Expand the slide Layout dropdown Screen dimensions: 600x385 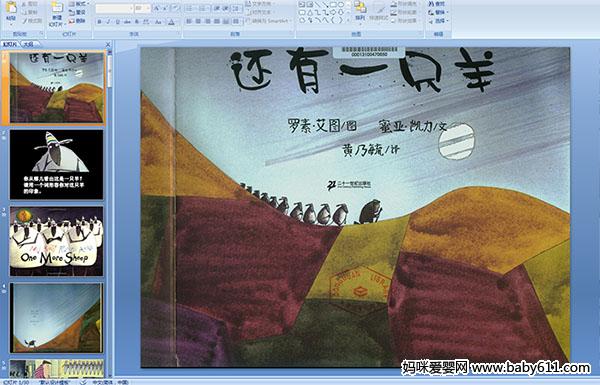pyautogui.click(x=79, y=4)
